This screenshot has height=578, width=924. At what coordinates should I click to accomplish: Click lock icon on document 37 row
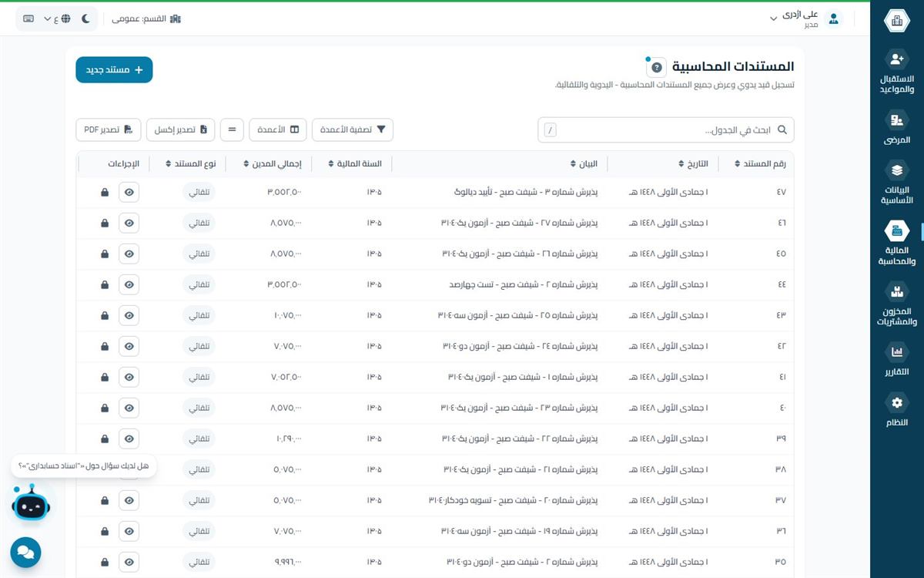click(105, 500)
